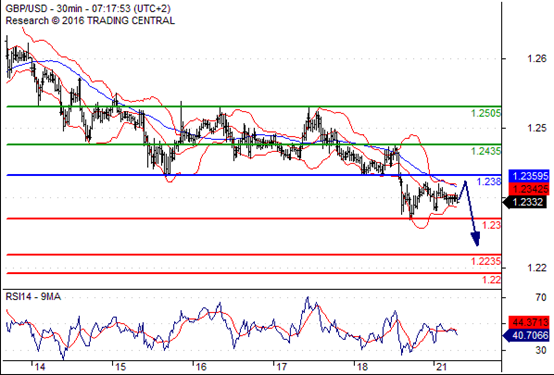The height and width of the screenshot is (375, 554).
Task: Click the 1.238 blue pivot label
Action: point(489,182)
